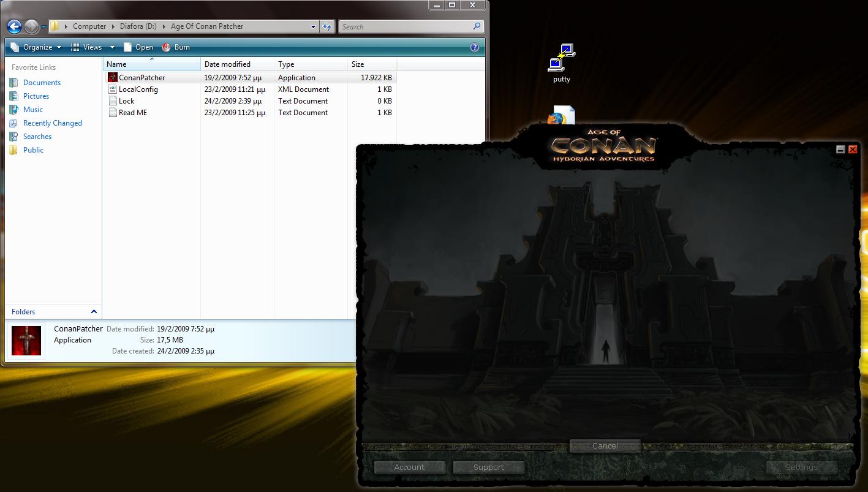Click the Firefox document desktop icon

point(561,116)
